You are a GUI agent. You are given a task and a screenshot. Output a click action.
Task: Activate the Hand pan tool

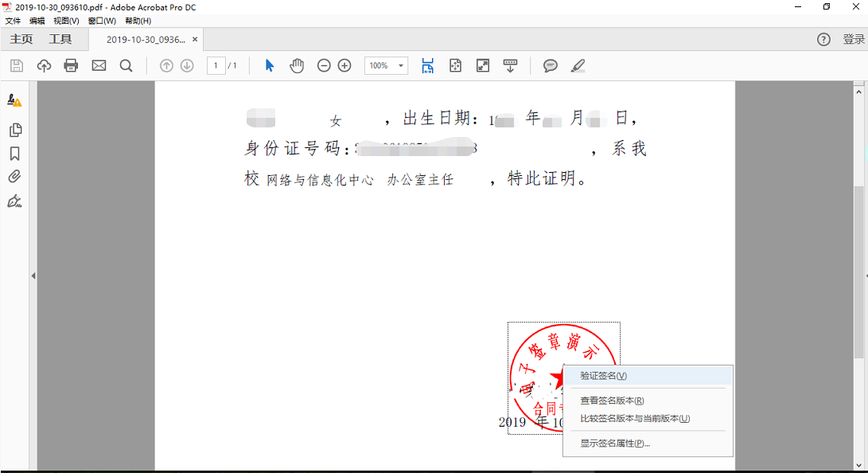pos(297,66)
